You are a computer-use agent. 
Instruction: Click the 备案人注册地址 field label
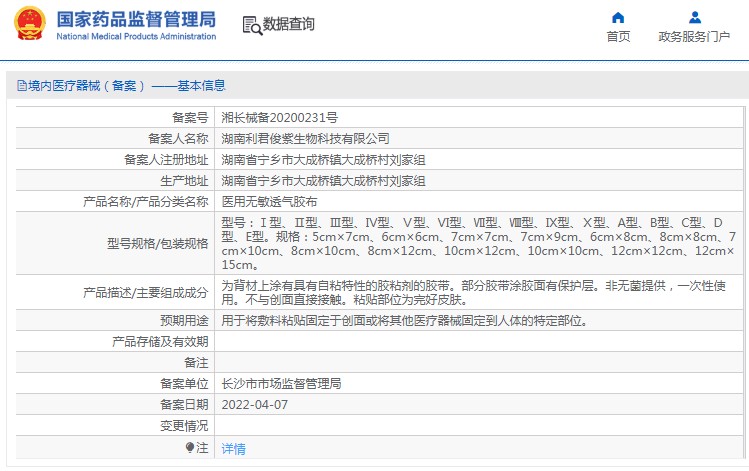[166, 160]
